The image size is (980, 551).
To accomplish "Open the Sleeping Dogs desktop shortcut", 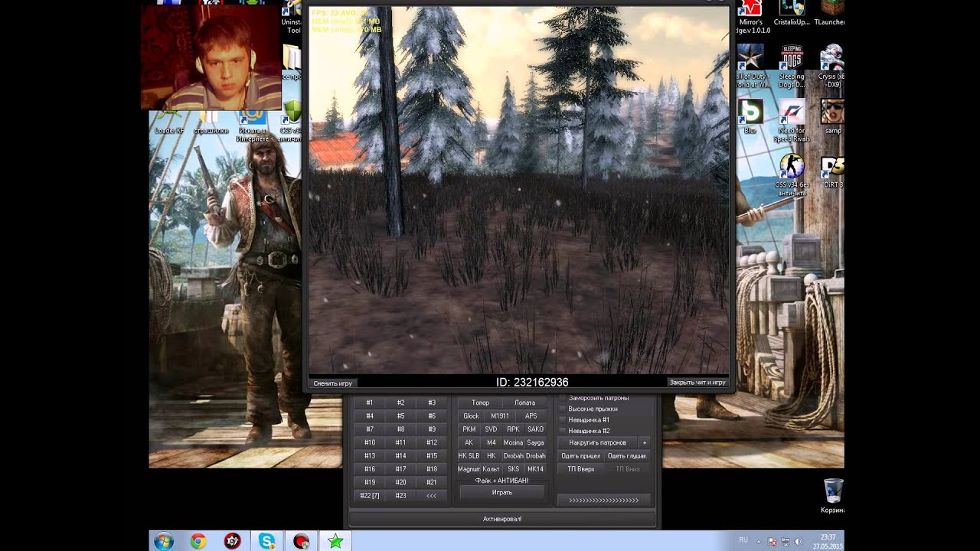I will 792,64.
